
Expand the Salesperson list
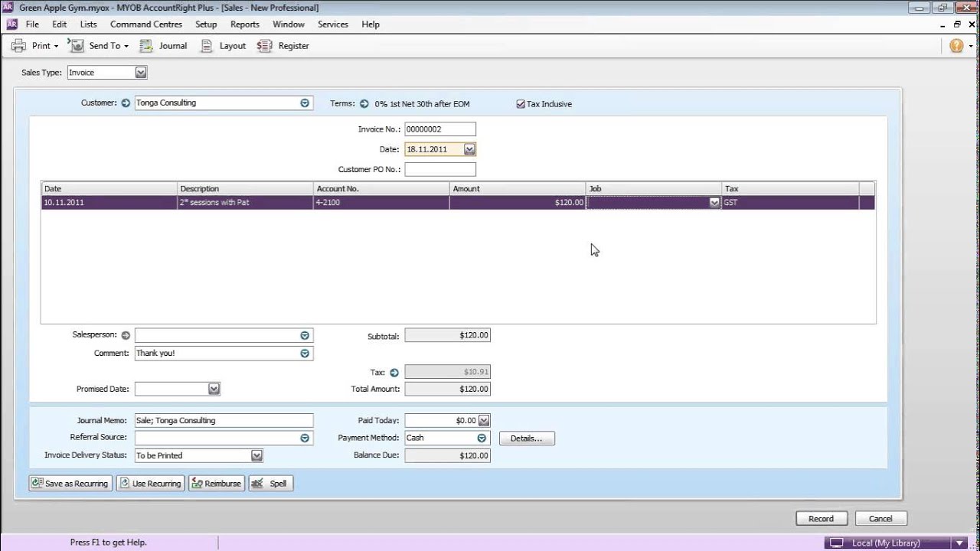305,335
